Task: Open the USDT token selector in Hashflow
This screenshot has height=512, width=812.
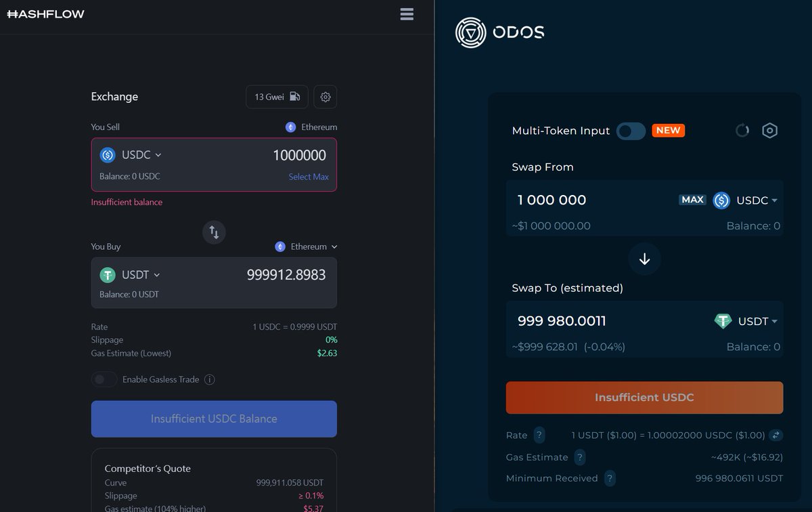Action: click(x=131, y=275)
